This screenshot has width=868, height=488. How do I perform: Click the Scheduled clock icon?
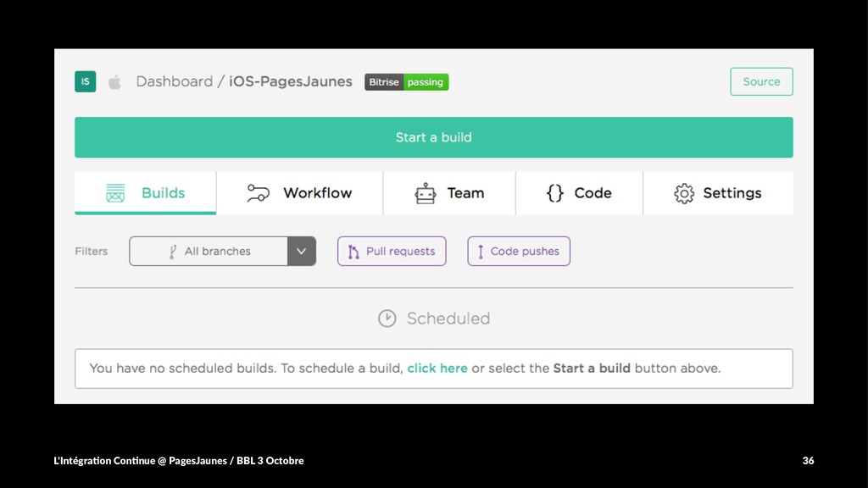click(387, 319)
